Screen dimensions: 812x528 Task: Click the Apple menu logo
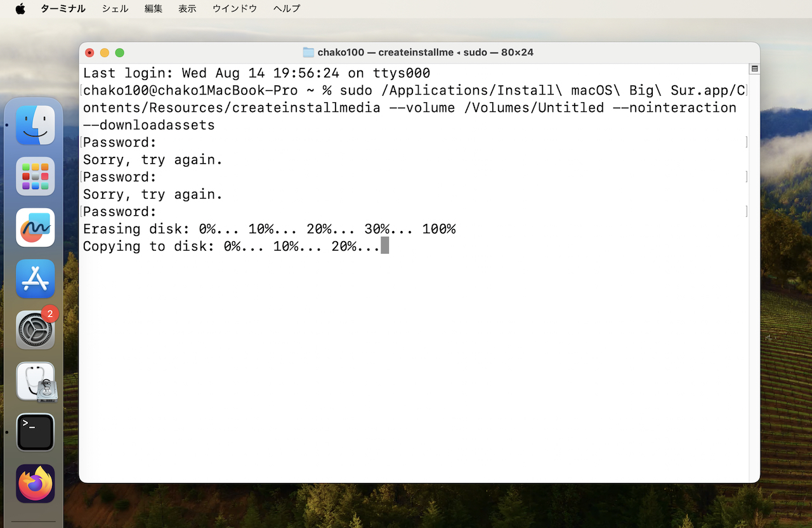[20, 9]
